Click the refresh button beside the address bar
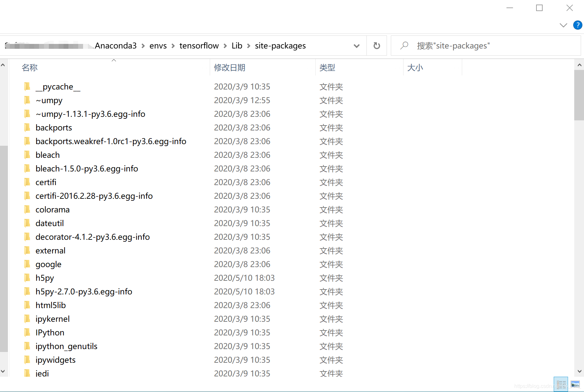 pyautogui.click(x=377, y=46)
